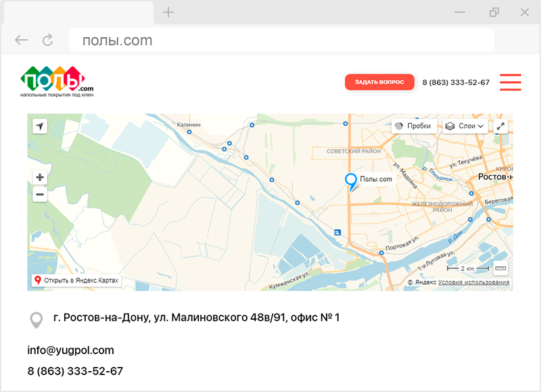Click the grey location pin beside address
Image resolution: width=541 pixels, height=392 pixels.
click(37, 320)
